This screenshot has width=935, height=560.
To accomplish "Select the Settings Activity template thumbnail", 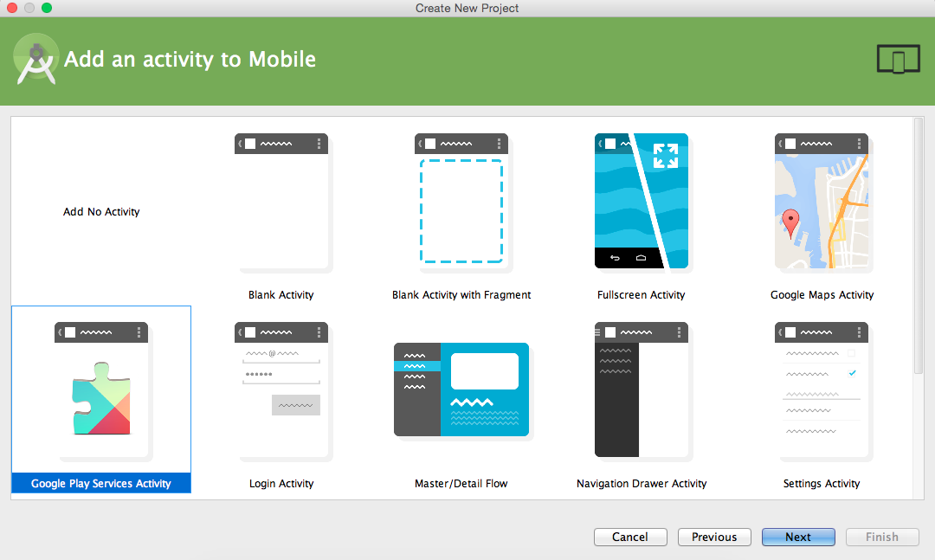I will (x=822, y=391).
